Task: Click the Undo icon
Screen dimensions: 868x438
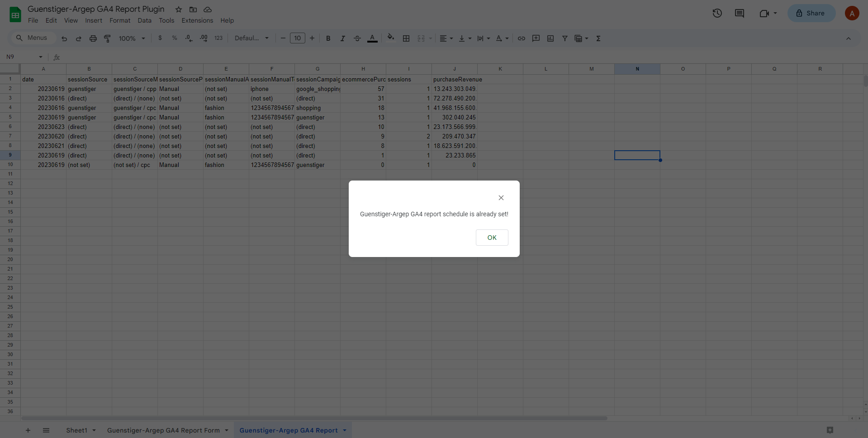Action: [x=64, y=38]
